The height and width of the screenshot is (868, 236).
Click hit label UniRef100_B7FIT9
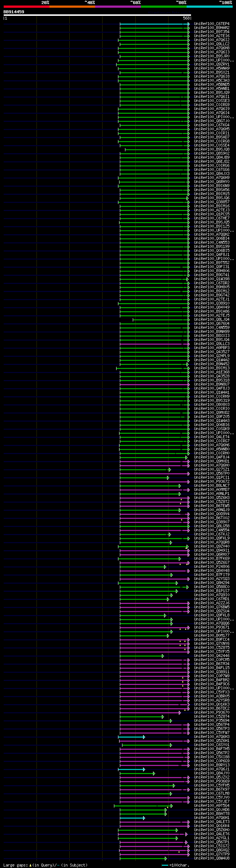coord(212,575)
